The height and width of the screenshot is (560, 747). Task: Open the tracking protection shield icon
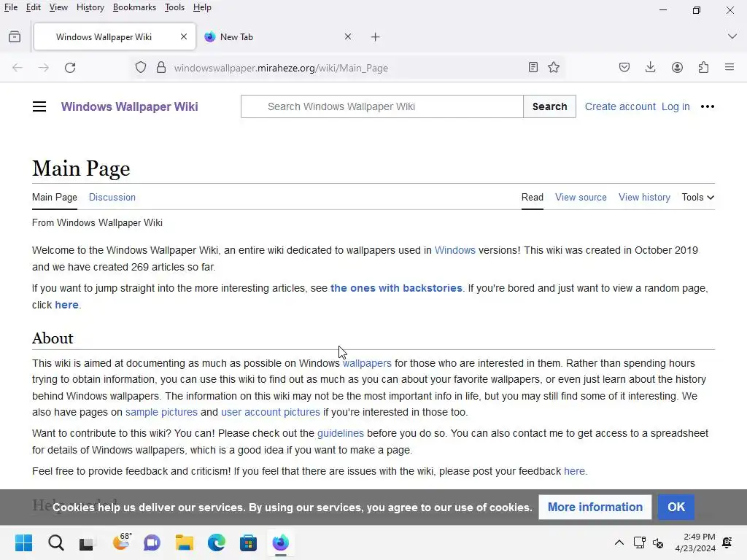coord(141,68)
